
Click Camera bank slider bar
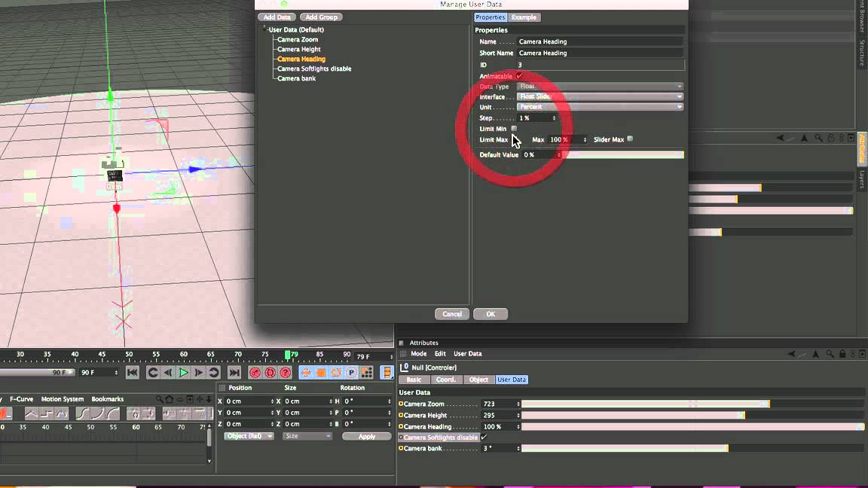pyautogui.click(x=692, y=448)
